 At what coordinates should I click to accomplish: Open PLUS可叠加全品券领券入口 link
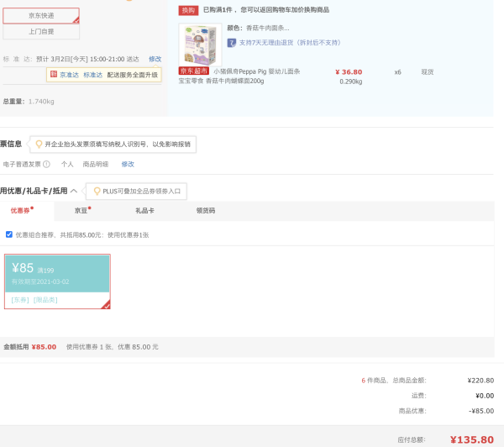point(141,192)
